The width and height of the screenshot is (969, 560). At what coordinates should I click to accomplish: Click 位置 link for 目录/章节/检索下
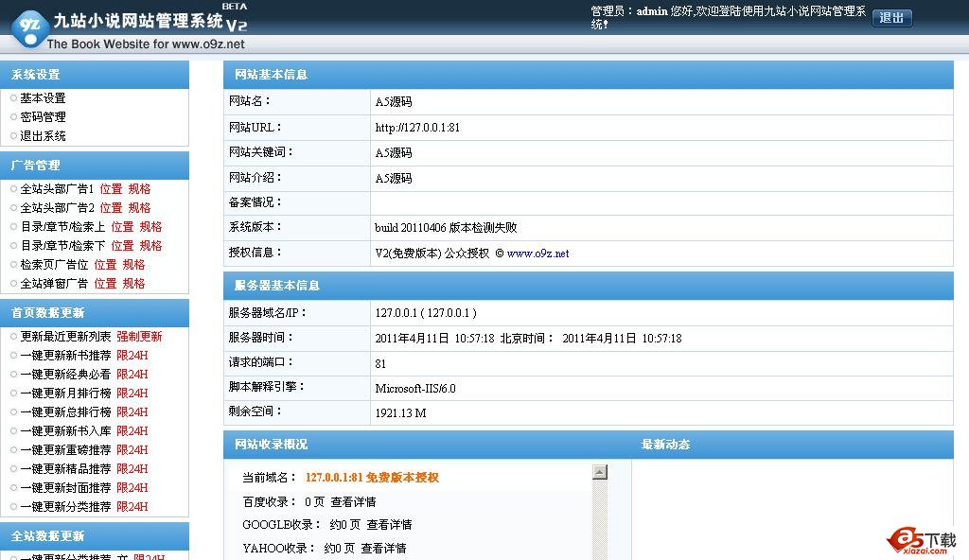click(x=122, y=246)
